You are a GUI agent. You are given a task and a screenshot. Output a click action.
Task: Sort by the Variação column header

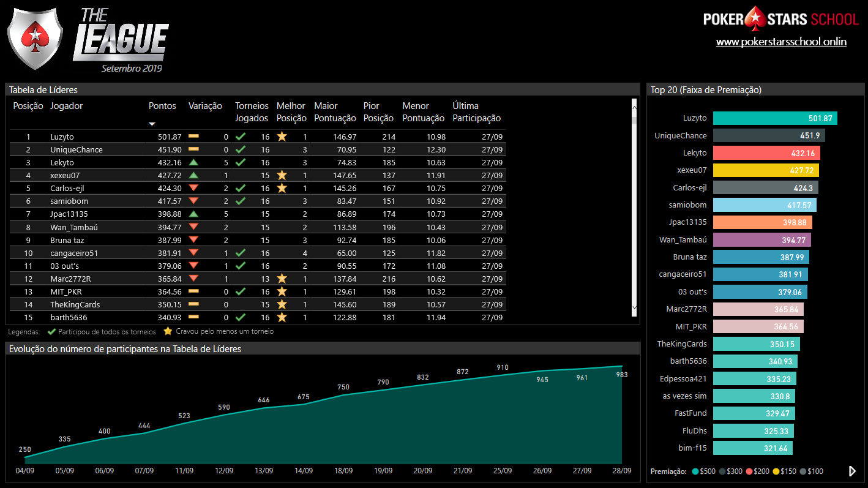(205, 106)
